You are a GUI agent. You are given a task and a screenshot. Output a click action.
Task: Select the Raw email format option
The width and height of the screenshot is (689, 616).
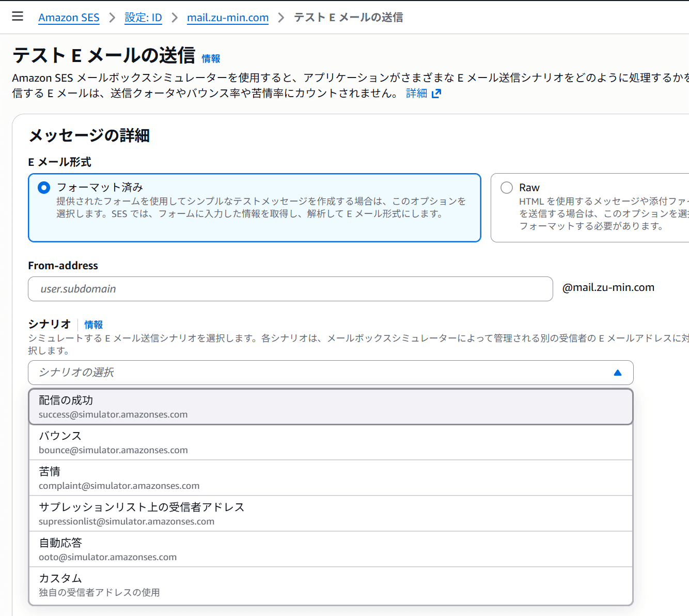pos(506,188)
